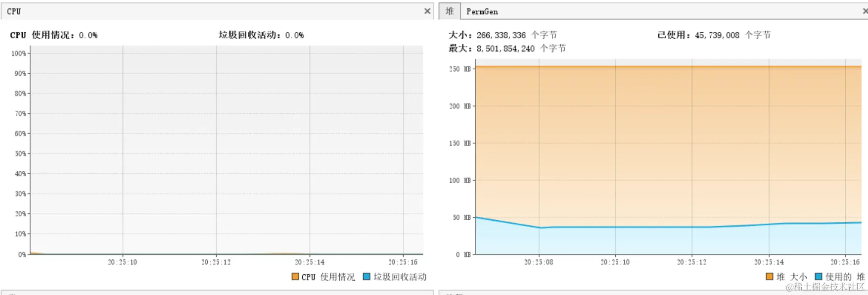
Task: Click the 20:25:08 time label on heap chart
Action: [x=539, y=262]
